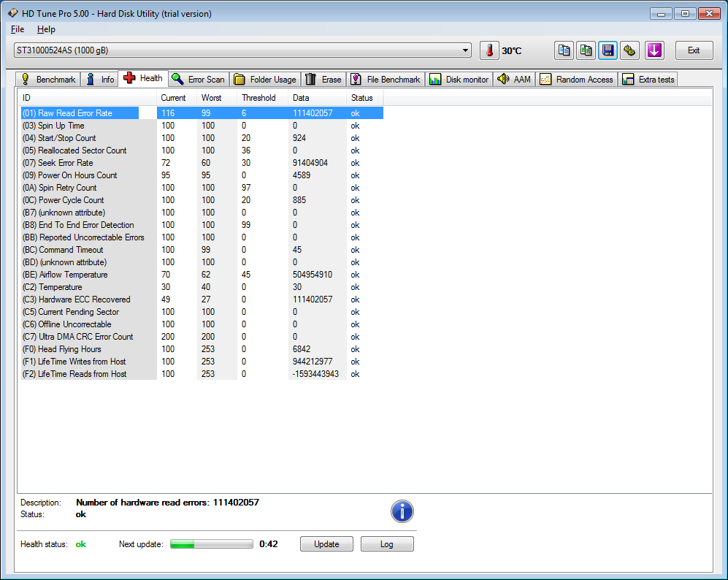The width and height of the screenshot is (728, 580).
Task: Click the purple down arrow icon
Action: [x=654, y=50]
